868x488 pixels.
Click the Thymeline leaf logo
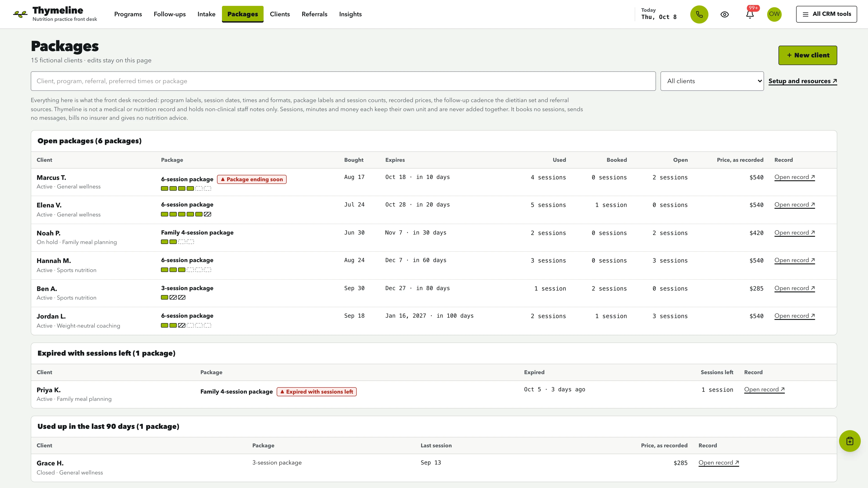tap(20, 14)
